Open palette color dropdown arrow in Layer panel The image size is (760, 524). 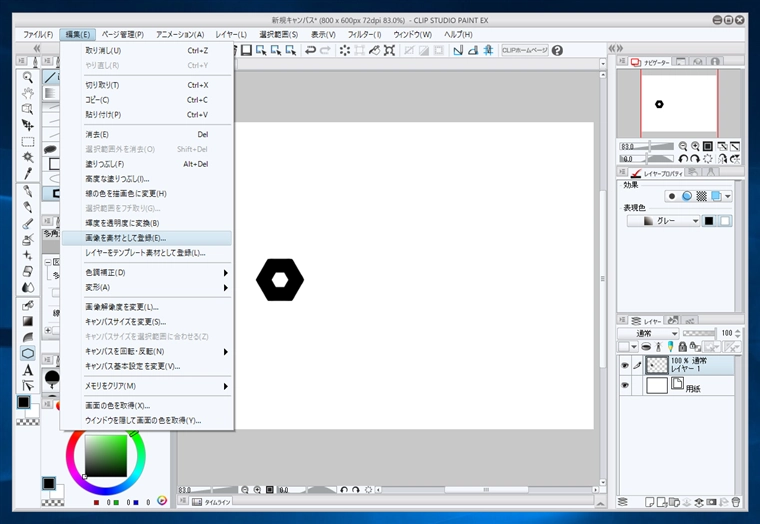pyautogui.click(x=634, y=347)
